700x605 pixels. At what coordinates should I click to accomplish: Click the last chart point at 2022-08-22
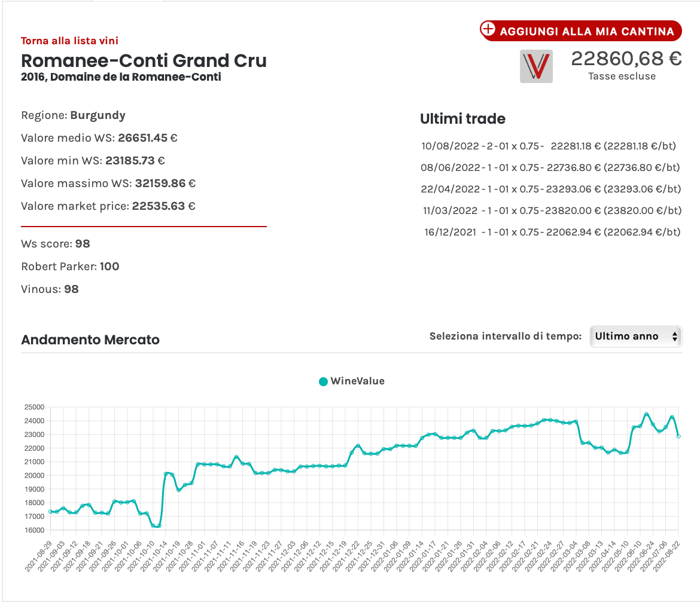678,436
